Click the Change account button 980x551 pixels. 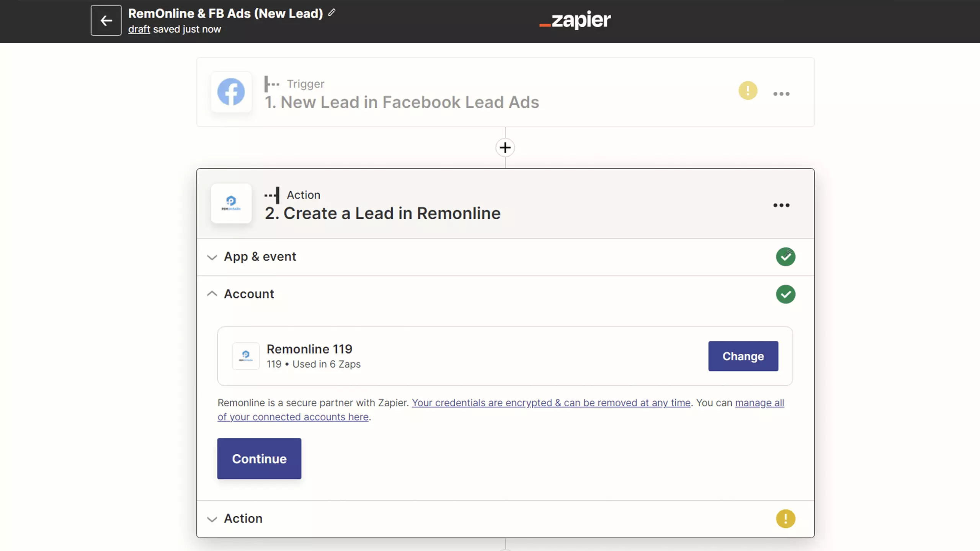point(743,356)
